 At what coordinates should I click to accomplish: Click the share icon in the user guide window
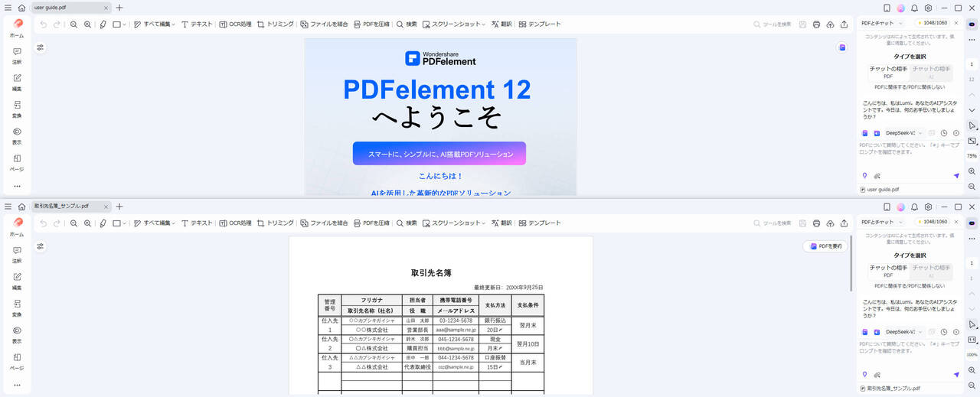point(844,24)
